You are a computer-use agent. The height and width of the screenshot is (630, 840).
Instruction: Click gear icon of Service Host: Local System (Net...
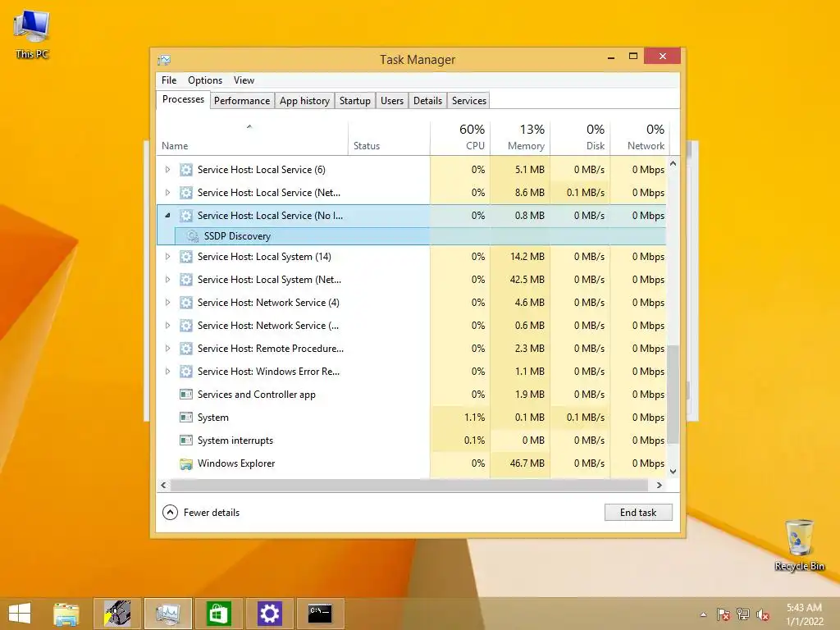[x=186, y=280]
